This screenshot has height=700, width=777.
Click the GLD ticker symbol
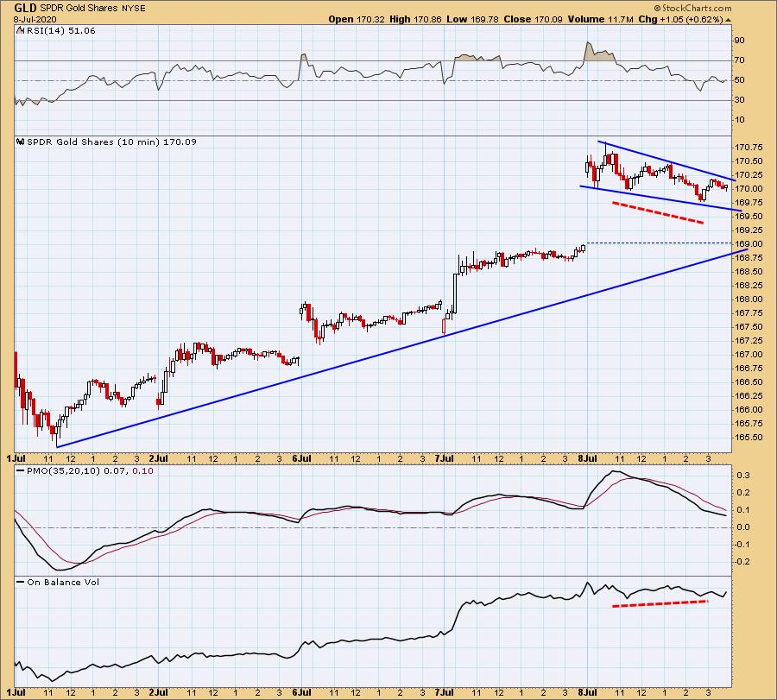coord(24,8)
